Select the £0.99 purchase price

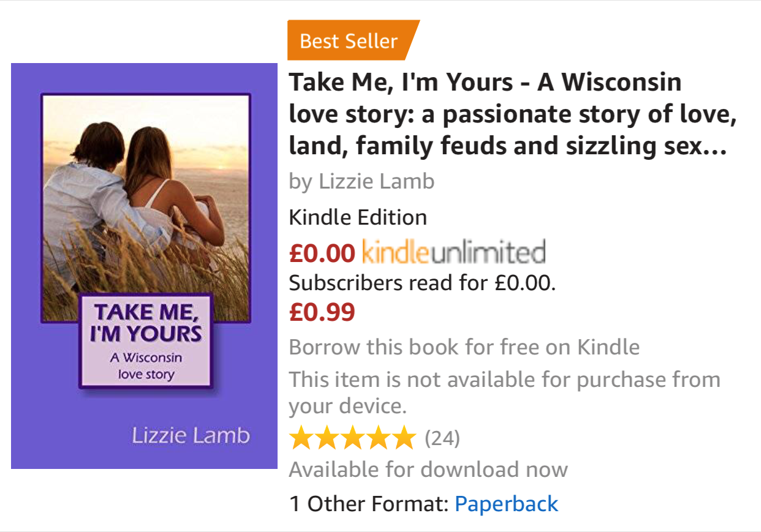(x=322, y=313)
